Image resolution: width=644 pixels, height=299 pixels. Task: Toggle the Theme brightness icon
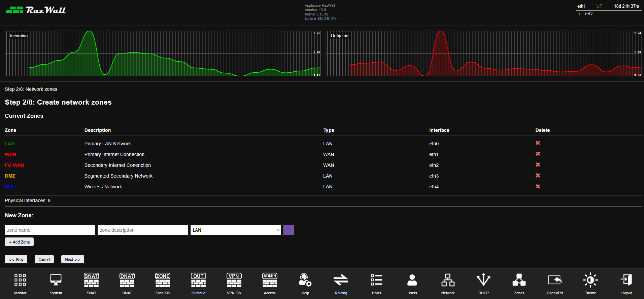click(590, 280)
